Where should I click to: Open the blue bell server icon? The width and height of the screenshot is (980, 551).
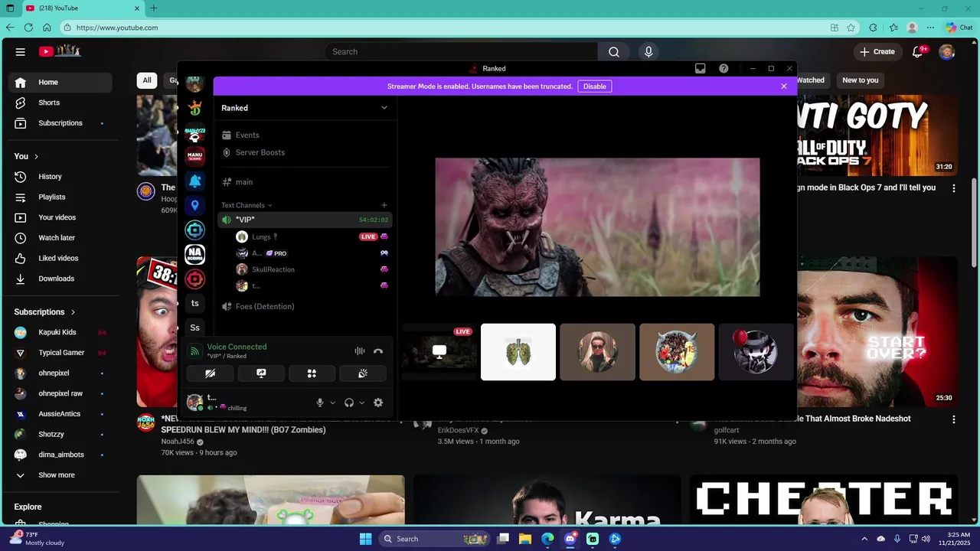[x=195, y=181]
